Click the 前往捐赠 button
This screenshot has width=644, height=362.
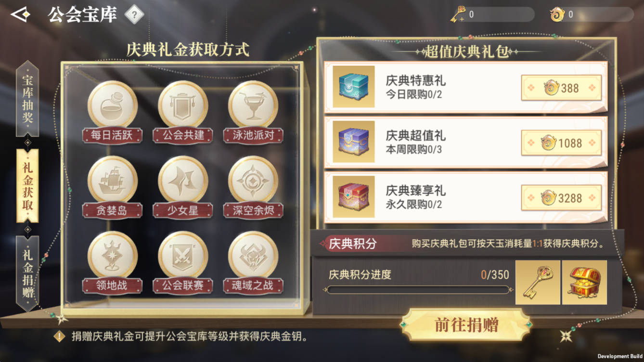click(466, 325)
